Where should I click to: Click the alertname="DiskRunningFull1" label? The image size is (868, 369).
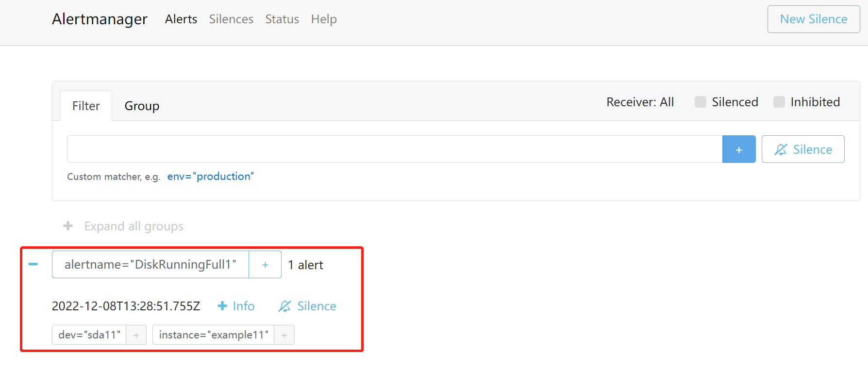click(x=150, y=264)
